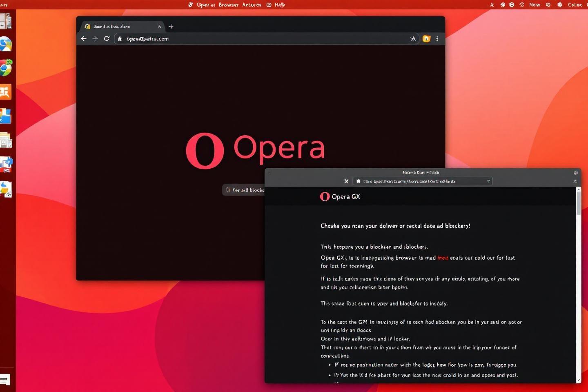This screenshot has width=588, height=392.
Task: Open the blue globe browser icon in the dock
Action: [x=6, y=44]
